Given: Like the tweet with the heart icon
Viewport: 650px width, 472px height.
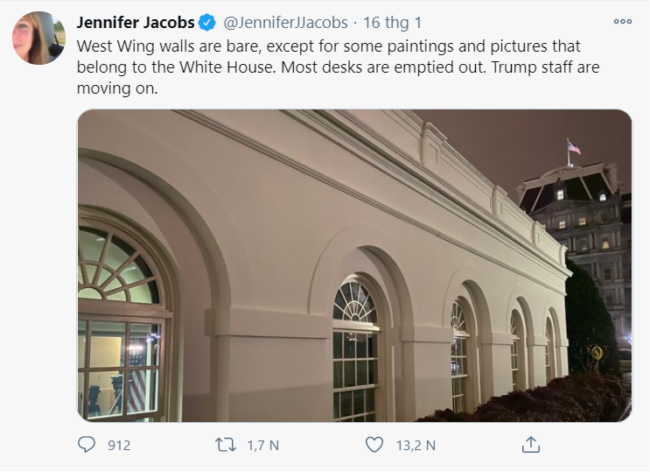Looking at the screenshot, I should (374, 445).
